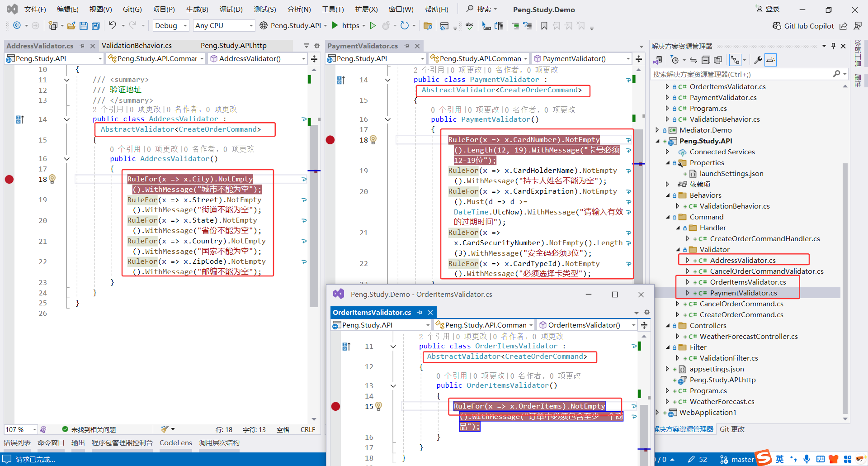Open the 调试(D) menu
Image resolution: width=868 pixels, height=466 pixels.
[x=231, y=9]
